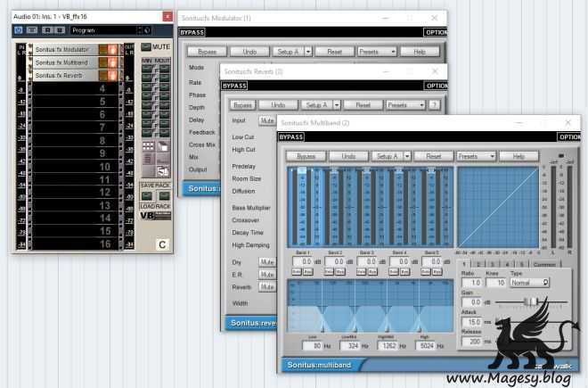Open the Type dropdown showing Normal
Image resolution: width=588 pixels, height=388 pixels.
[529, 283]
